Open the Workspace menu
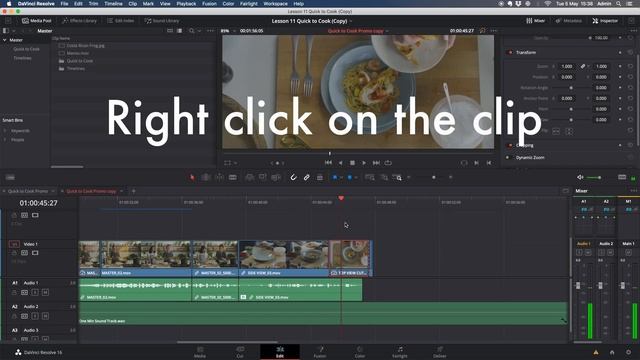The width and height of the screenshot is (640, 360). click(276, 4)
